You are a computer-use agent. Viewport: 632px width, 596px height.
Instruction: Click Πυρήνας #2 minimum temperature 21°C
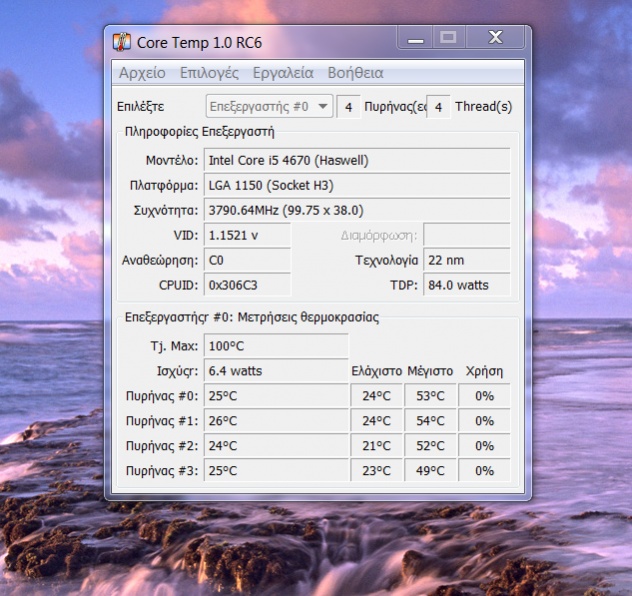(x=376, y=446)
